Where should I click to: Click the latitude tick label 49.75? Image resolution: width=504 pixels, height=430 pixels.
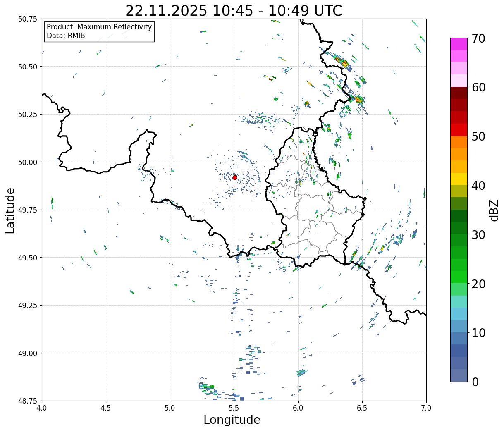click(x=28, y=210)
